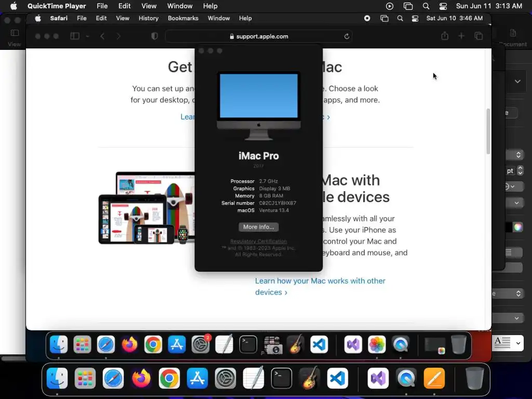Toggle Safari's sidebar button
Screen dimensions: 532x399
tap(75, 36)
